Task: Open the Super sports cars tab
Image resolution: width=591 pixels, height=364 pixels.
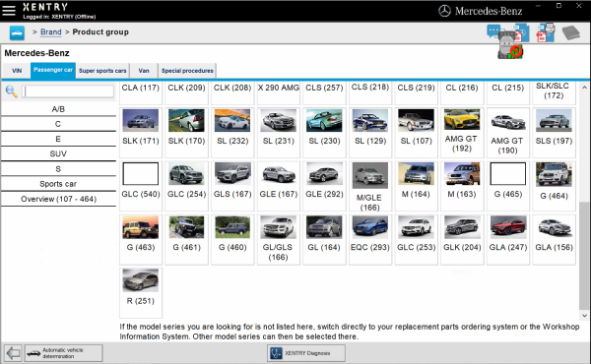Action: pyautogui.click(x=102, y=71)
